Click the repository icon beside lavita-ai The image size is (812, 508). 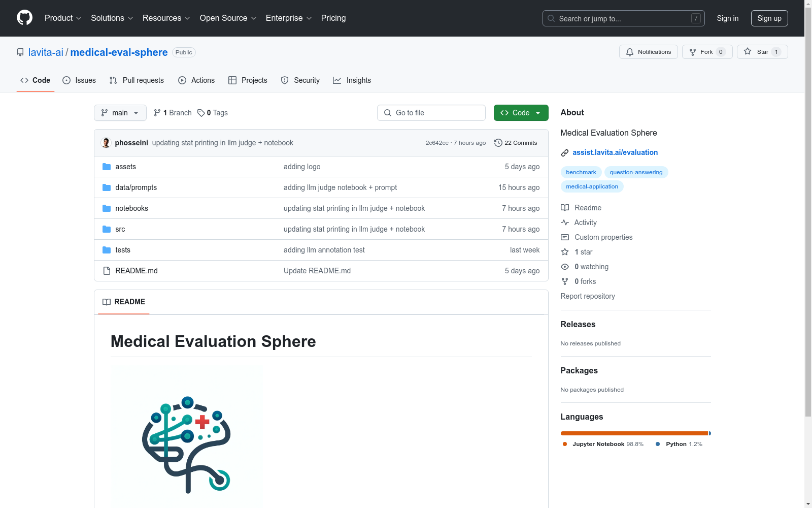[x=20, y=52]
